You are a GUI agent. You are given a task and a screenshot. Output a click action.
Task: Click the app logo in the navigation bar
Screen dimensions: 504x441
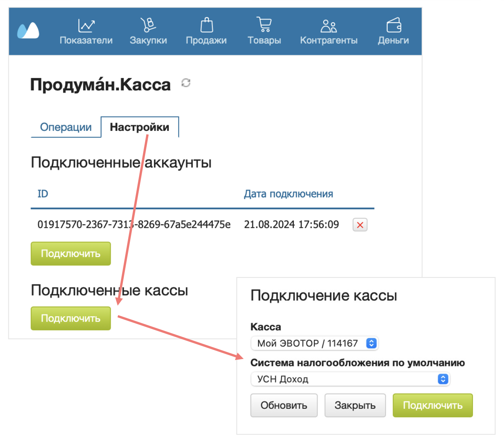click(28, 31)
